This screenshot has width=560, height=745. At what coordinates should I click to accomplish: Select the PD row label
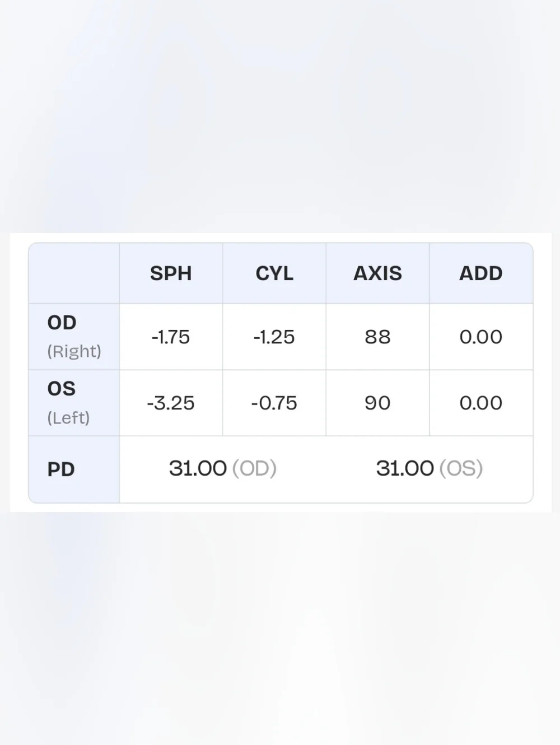61,469
